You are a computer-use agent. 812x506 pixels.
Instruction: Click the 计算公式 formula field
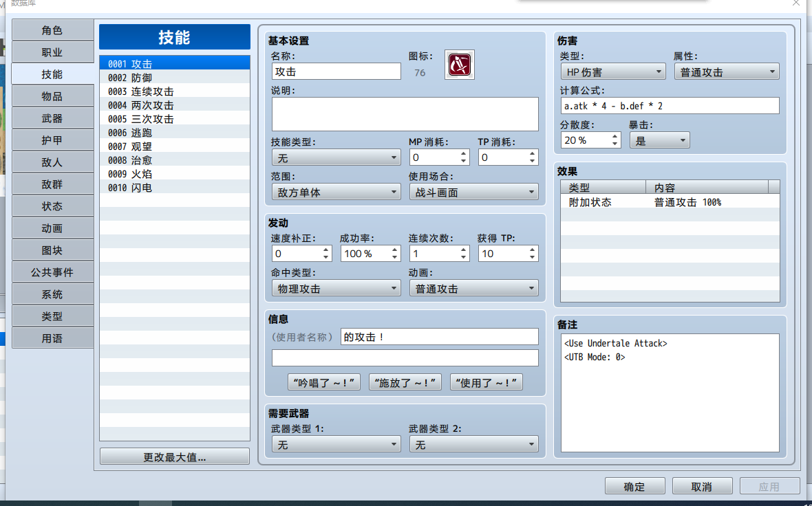pyautogui.click(x=670, y=106)
